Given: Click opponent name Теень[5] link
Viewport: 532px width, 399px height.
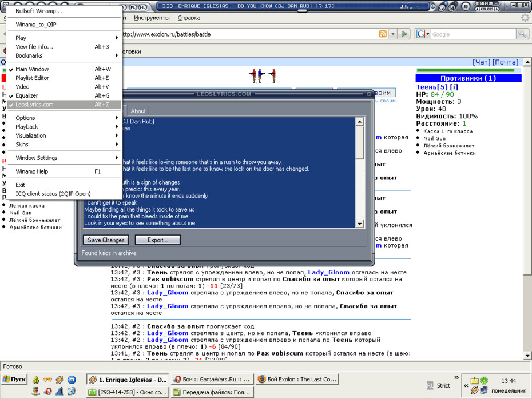Looking at the screenshot, I should pos(431,87).
